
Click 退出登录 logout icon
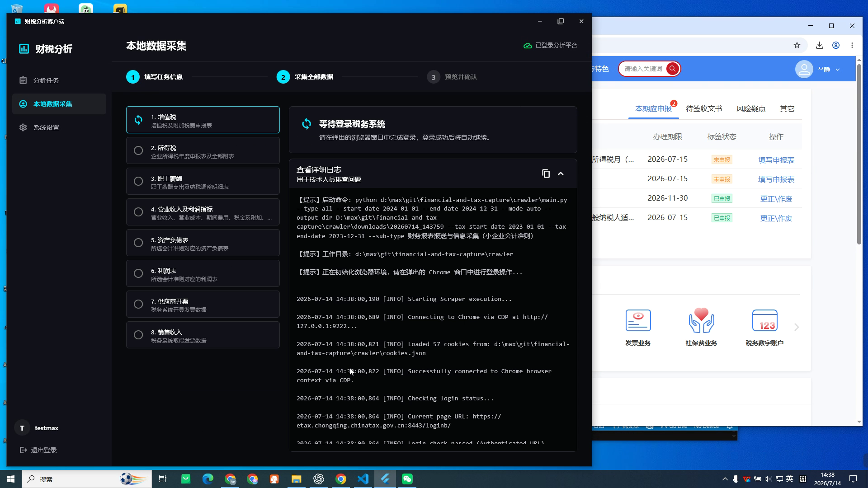tap(24, 450)
